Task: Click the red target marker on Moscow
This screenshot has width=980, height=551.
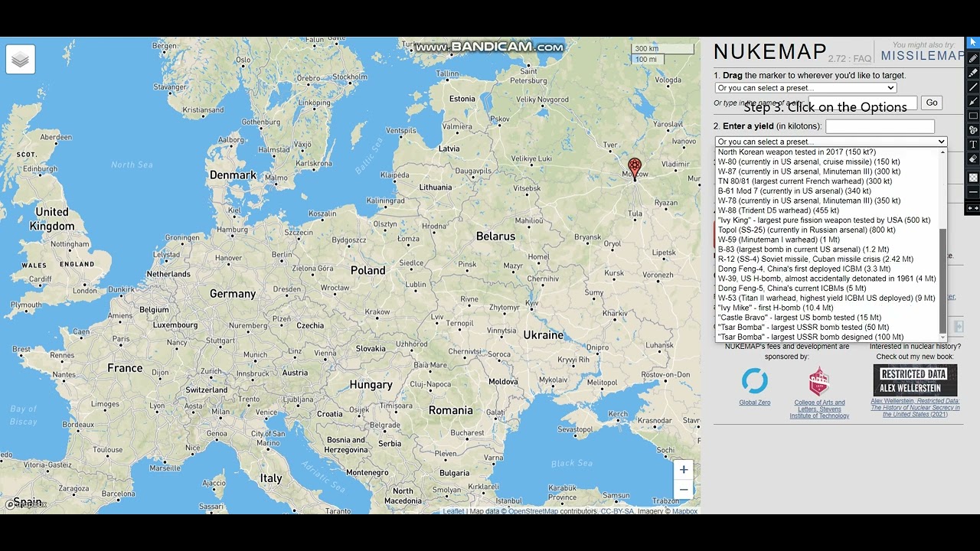Action: [635, 168]
